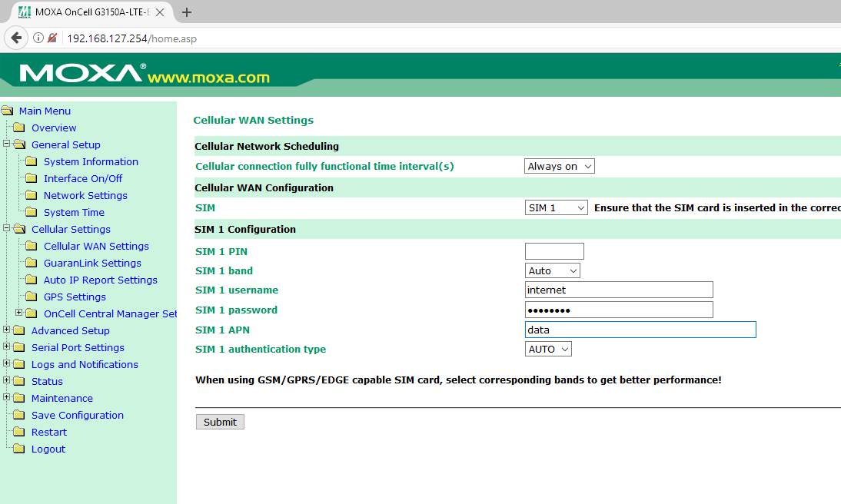This screenshot has height=504, width=841.
Task: Open the Status menu link
Action: pyautogui.click(x=47, y=381)
